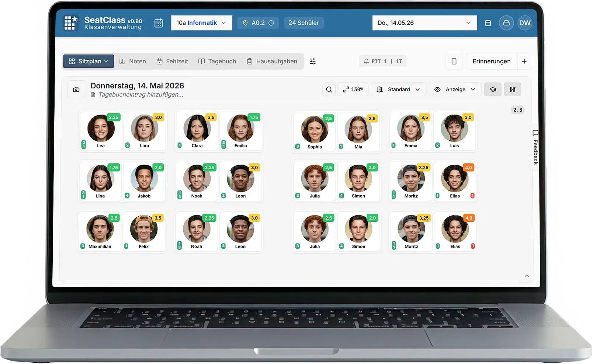Click the calendar icon right of date field

tap(488, 23)
